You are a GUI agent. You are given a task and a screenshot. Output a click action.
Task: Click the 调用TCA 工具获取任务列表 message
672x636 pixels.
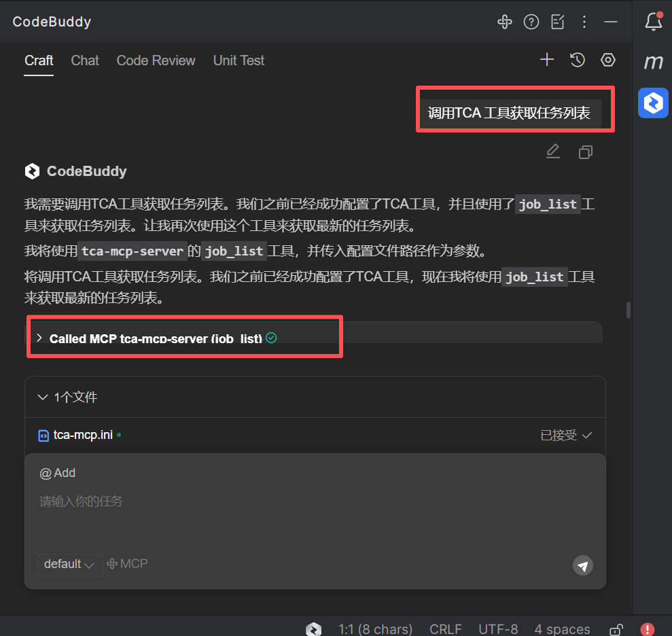click(x=509, y=113)
